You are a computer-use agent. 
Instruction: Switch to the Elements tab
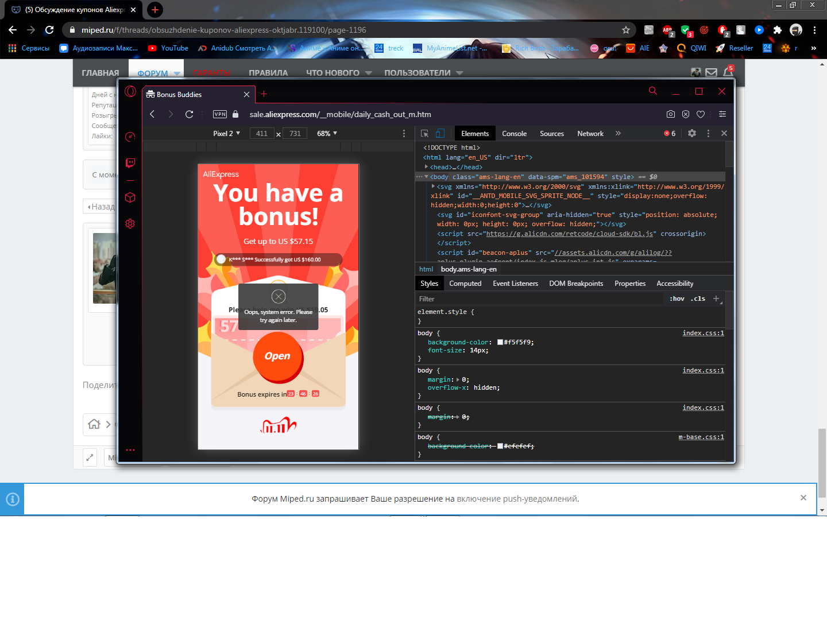475,133
